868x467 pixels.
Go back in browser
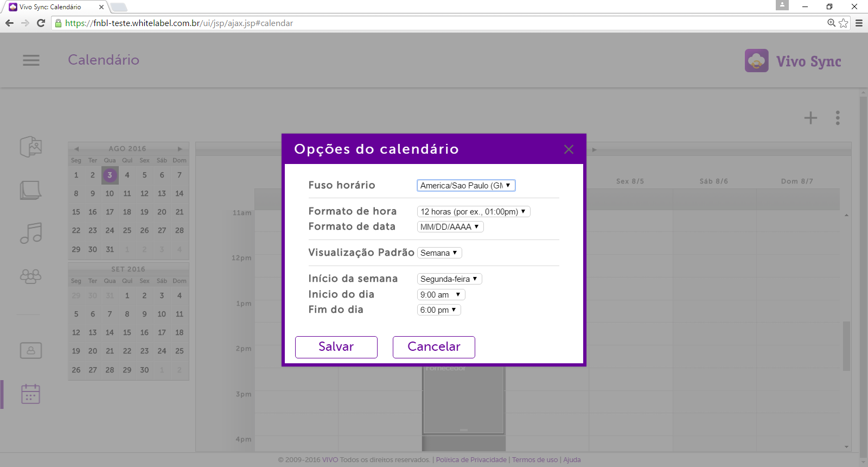point(9,23)
